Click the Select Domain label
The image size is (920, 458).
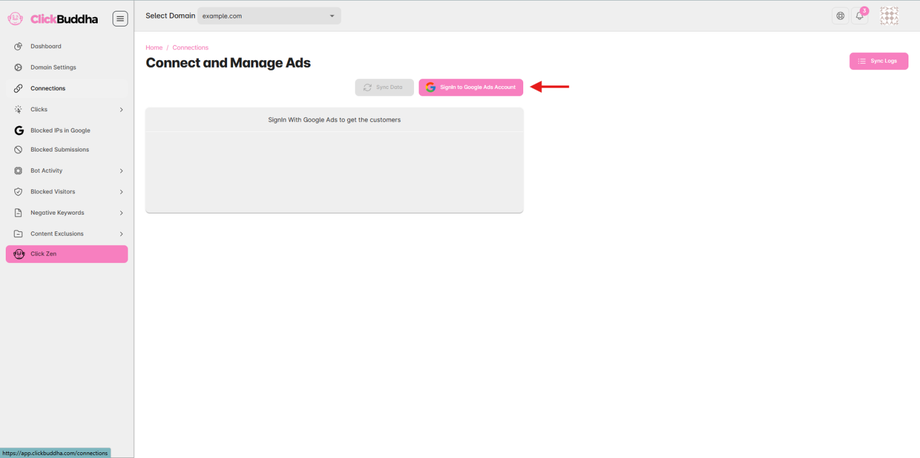(169, 16)
